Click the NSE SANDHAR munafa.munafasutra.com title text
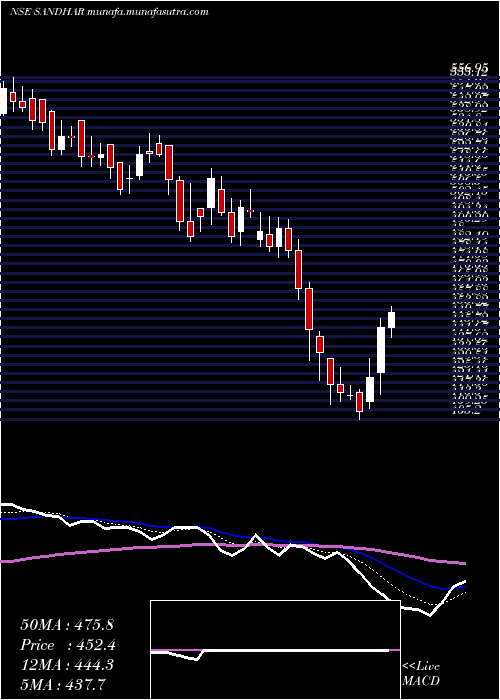The width and height of the screenshot is (500, 700). click(109, 12)
